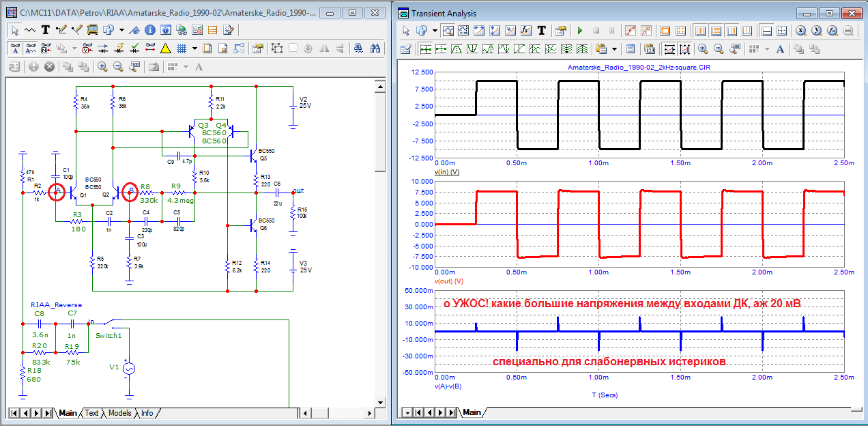Click the yellow triangle icon in schematic toolbar
This screenshot has height=426, width=868.
pyautogui.click(x=165, y=48)
